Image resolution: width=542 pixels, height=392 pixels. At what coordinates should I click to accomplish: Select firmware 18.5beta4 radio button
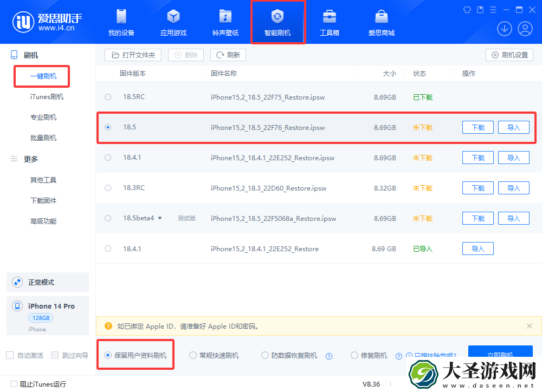[x=108, y=218]
